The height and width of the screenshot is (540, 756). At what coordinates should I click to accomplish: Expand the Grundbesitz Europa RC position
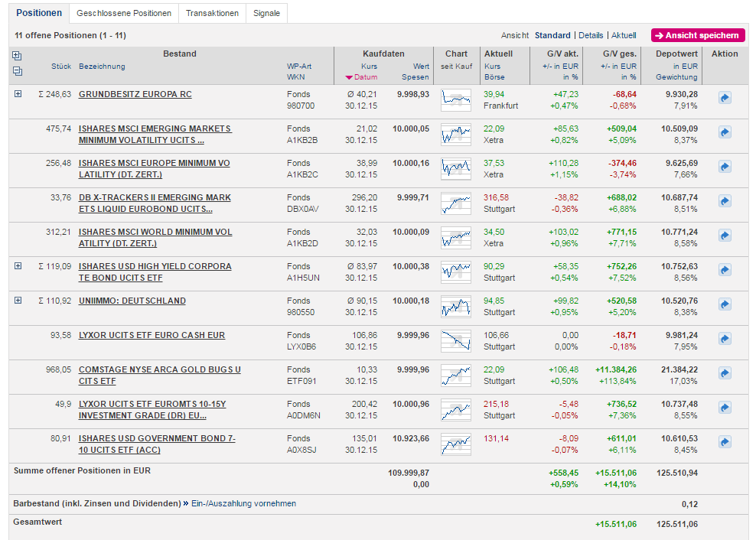point(18,94)
